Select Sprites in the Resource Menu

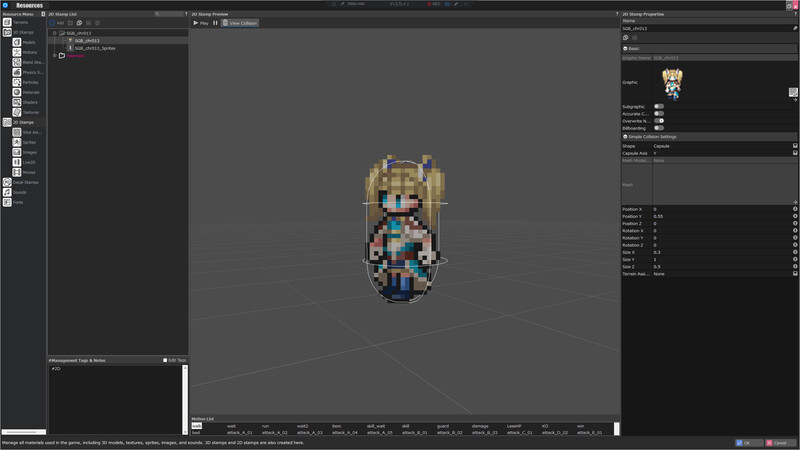click(x=24, y=142)
